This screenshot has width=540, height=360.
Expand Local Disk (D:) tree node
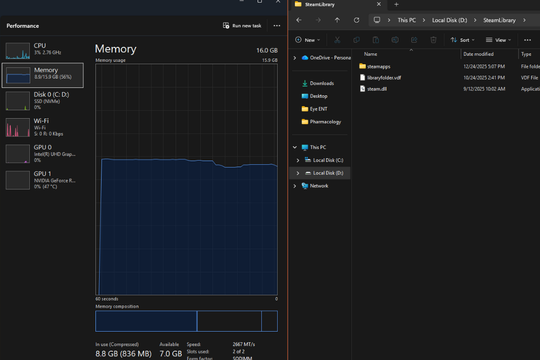tap(298, 173)
